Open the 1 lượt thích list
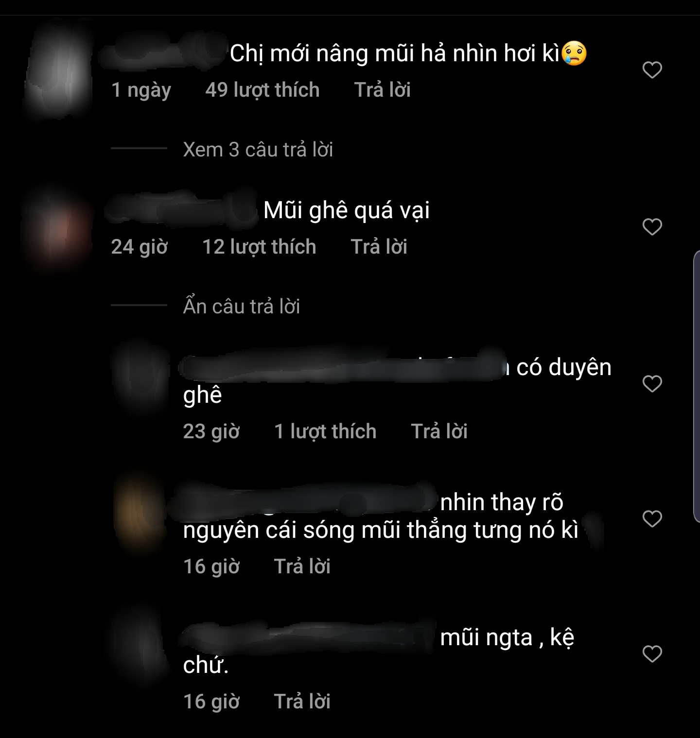 (325, 431)
